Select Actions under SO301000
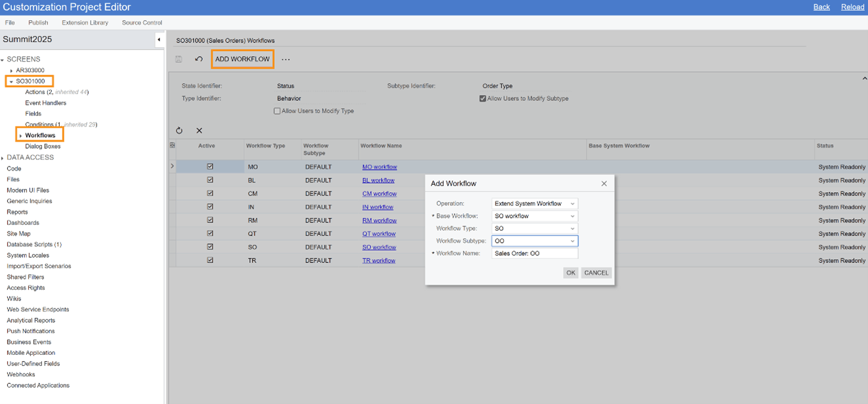Viewport: 868px width, 404px height. [57, 92]
